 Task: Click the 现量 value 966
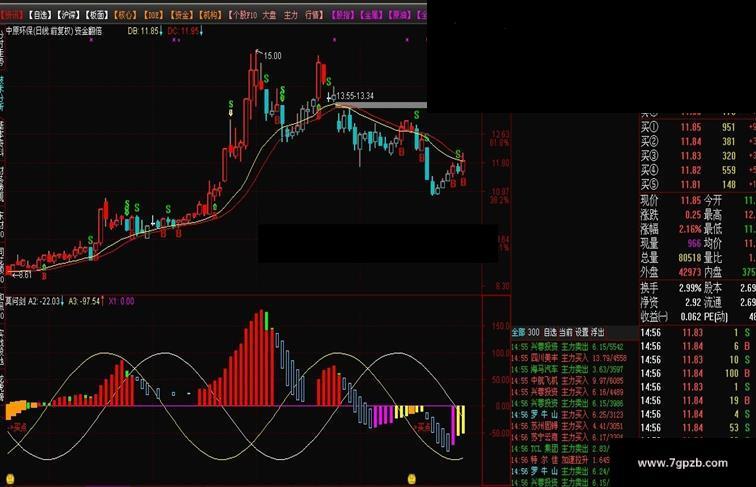(x=694, y=244)
